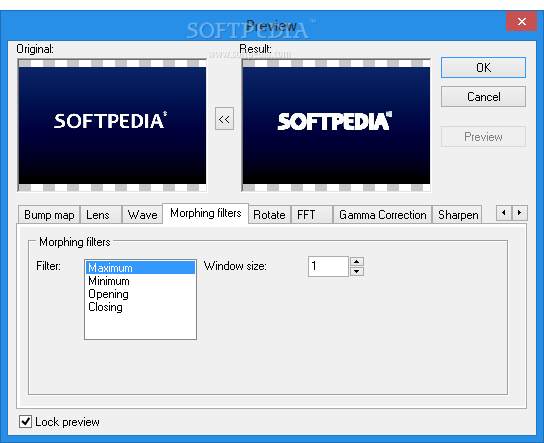Viewport: 544px width, 443px height.
Task: Switch to the FFT tab
Action: pyautogui.click(x=312, y=215)
